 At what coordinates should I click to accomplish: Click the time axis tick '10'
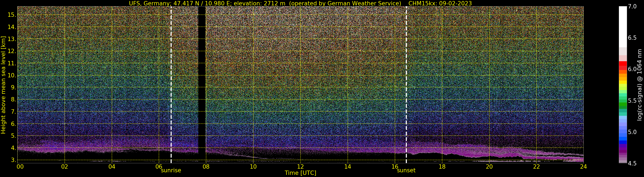tap(253, 166)
